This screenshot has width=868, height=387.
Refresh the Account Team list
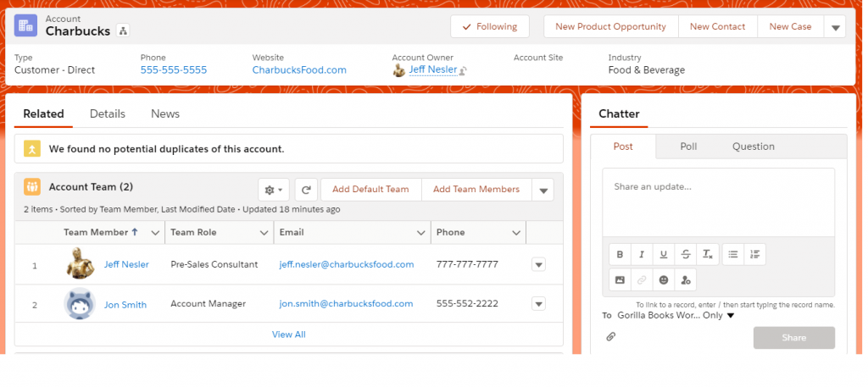306,190
